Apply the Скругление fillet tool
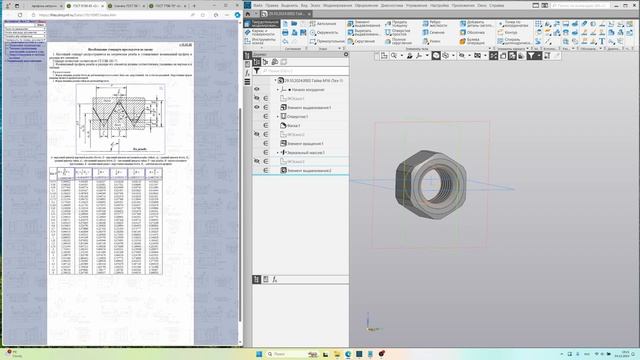The image size is (640, 360). point(361,41)
